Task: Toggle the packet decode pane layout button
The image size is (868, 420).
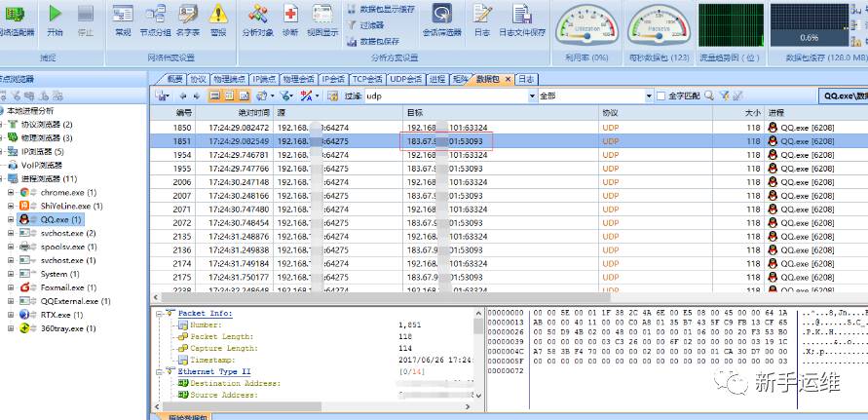Action: point(229,96)
